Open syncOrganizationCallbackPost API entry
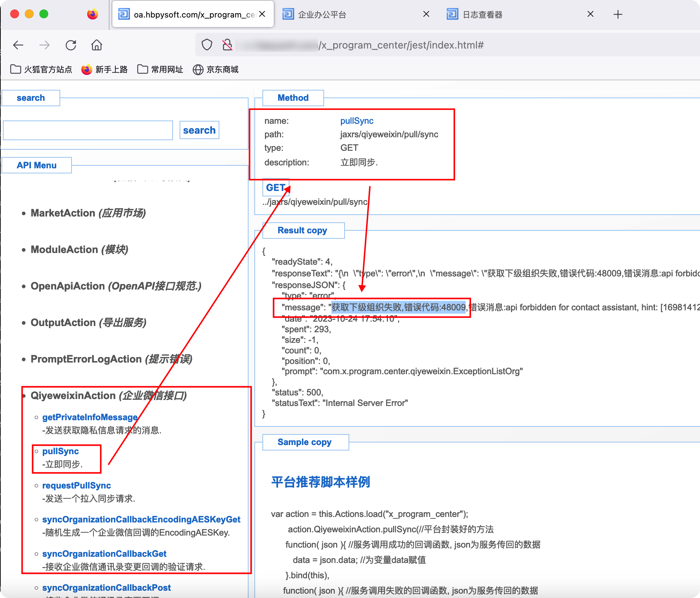 107,588
